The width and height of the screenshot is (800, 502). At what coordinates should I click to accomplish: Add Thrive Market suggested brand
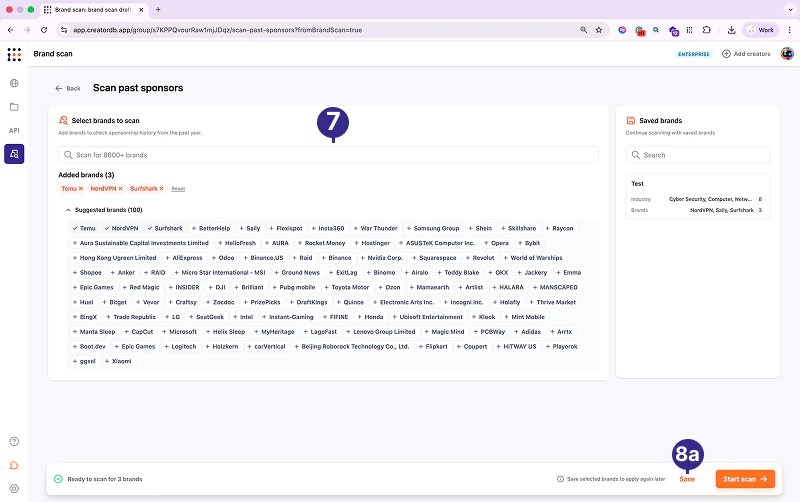(552, 303)
